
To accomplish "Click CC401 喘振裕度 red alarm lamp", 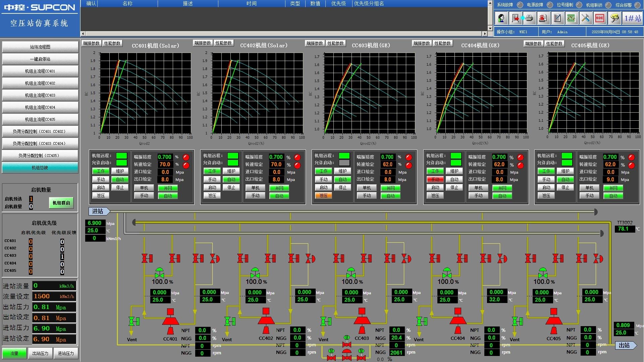I will pos(186,157).
